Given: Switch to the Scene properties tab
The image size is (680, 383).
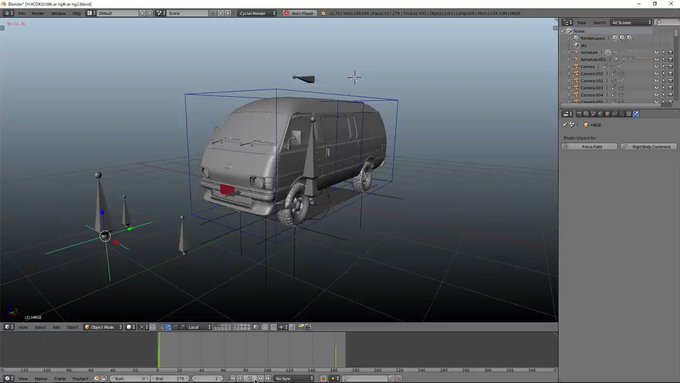Looking at the screenshot, I should [593, 114].
